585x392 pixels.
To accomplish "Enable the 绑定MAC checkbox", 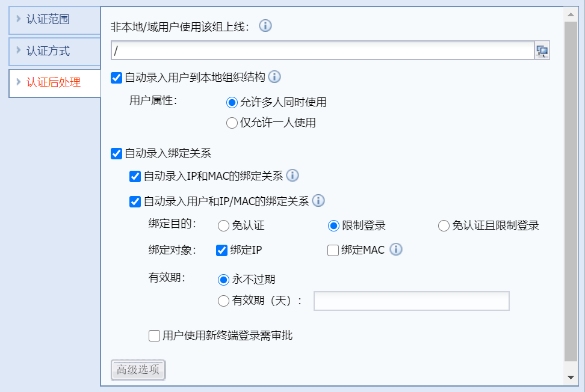I will pos(333,251).
